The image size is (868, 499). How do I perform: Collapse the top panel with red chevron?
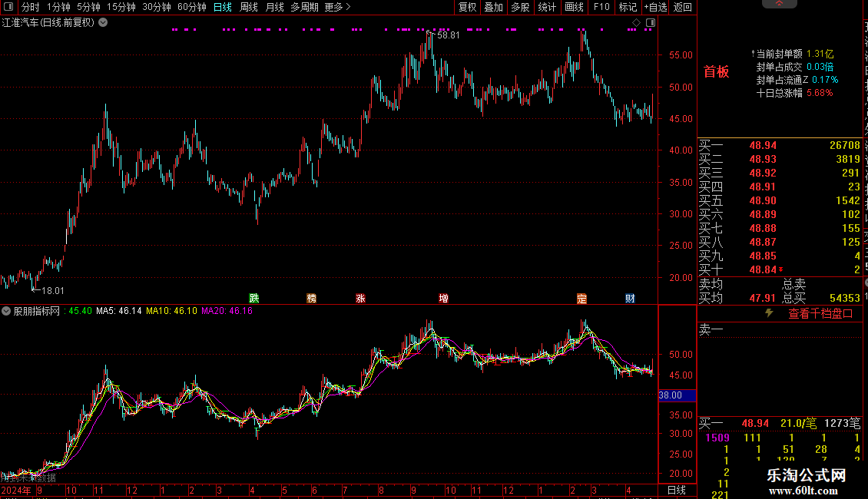[x=779, y=3]
